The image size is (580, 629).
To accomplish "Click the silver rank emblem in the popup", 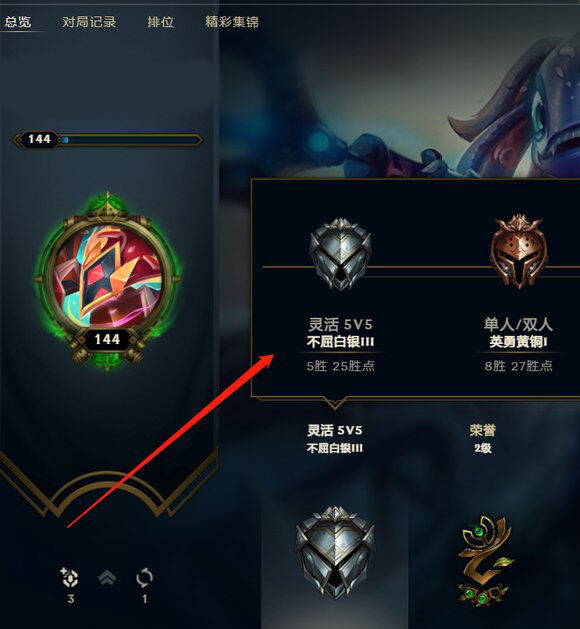I will tap(340, 254).
